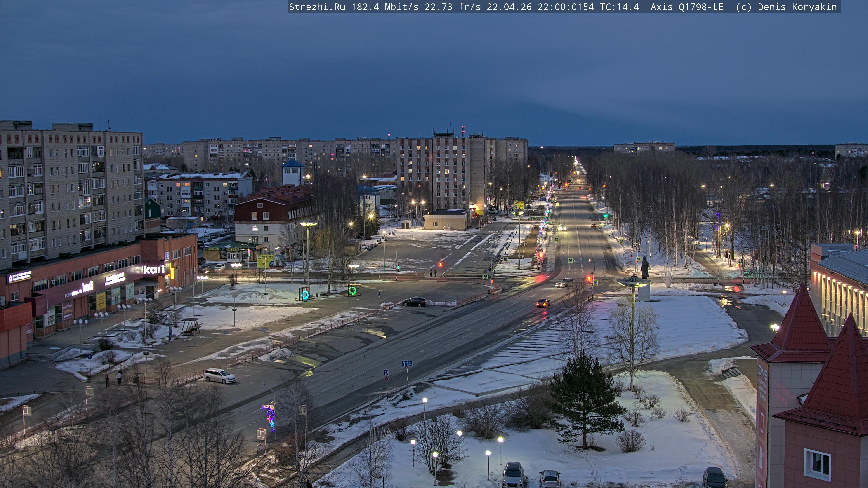Click the dark SUV in parking lot
Screen dimensions: 868x488
pos(414,302)
